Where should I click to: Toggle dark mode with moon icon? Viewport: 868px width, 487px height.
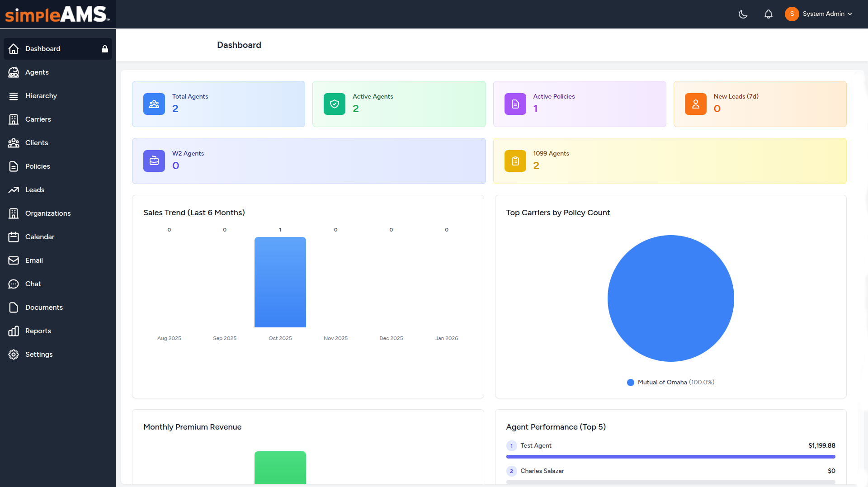click(743, 14)
